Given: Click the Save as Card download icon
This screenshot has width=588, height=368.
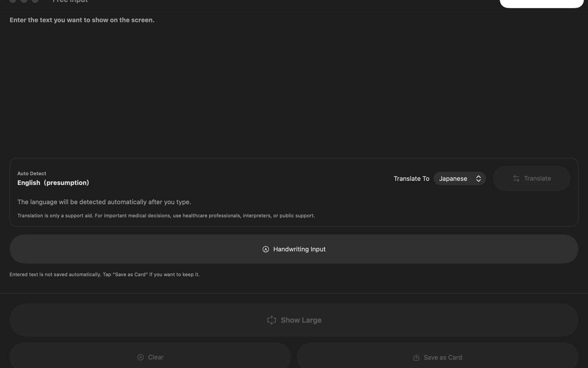Looking at the screenshot, I should click(416, 357).
